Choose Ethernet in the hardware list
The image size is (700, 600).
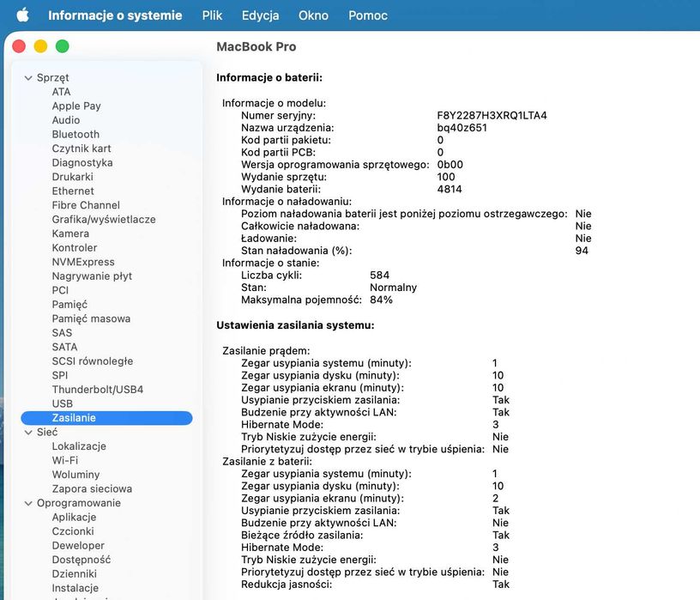[73, 191]
